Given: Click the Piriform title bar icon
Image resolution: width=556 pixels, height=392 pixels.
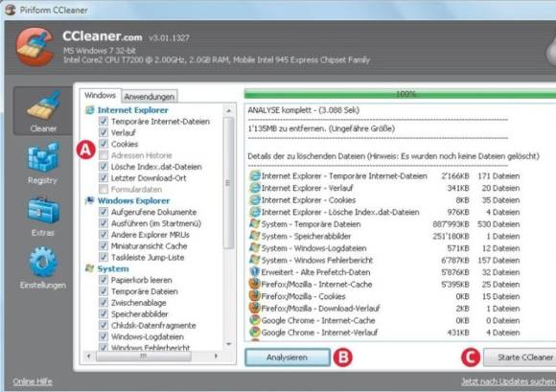Looking at the screenshot, I should (x=10, y=10).
